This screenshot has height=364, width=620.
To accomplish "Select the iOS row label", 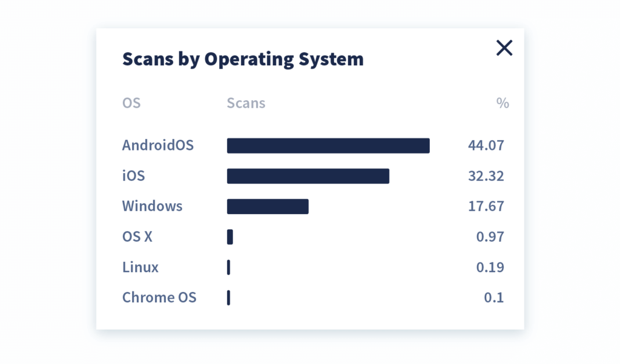I will (x=132, y=176).
